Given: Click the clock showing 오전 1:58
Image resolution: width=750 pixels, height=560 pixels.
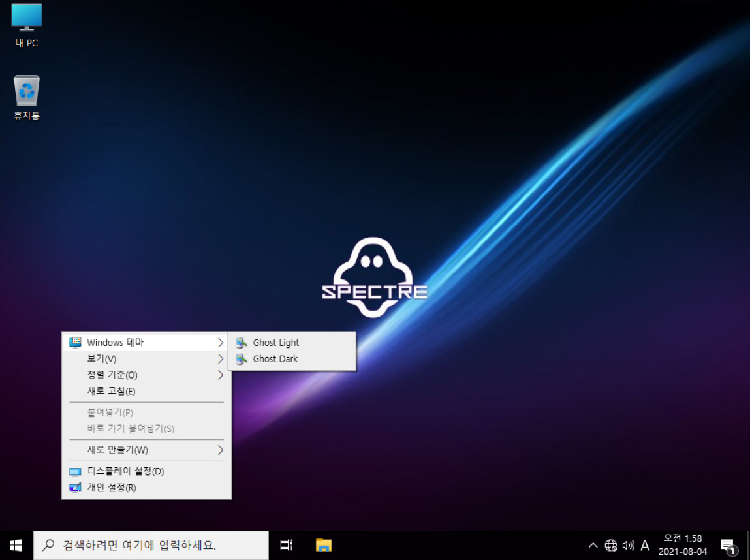Looking at the screenshot, I should pos(683,538).
